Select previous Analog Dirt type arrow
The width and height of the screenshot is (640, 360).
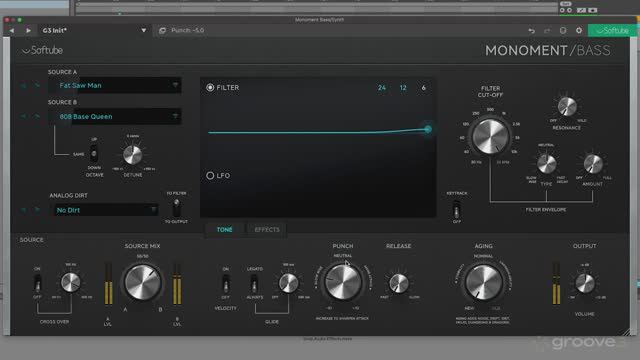pyautogui.click(x=23, y=210)
